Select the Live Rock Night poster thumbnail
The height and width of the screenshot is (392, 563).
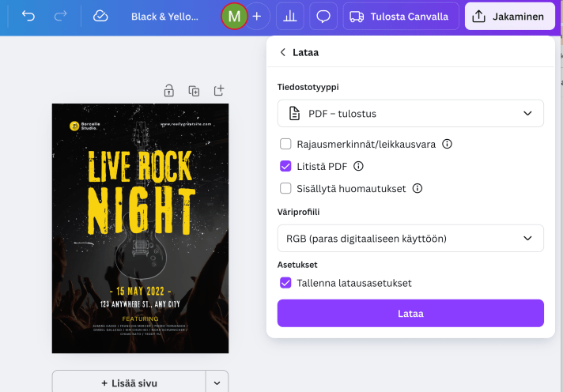[x=140, y=228]
